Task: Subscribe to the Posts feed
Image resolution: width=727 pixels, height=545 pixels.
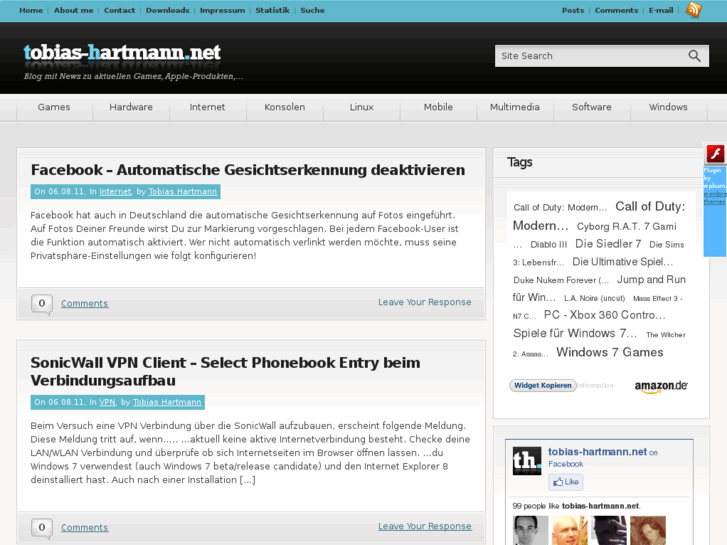Action: [x=573, y=10]
